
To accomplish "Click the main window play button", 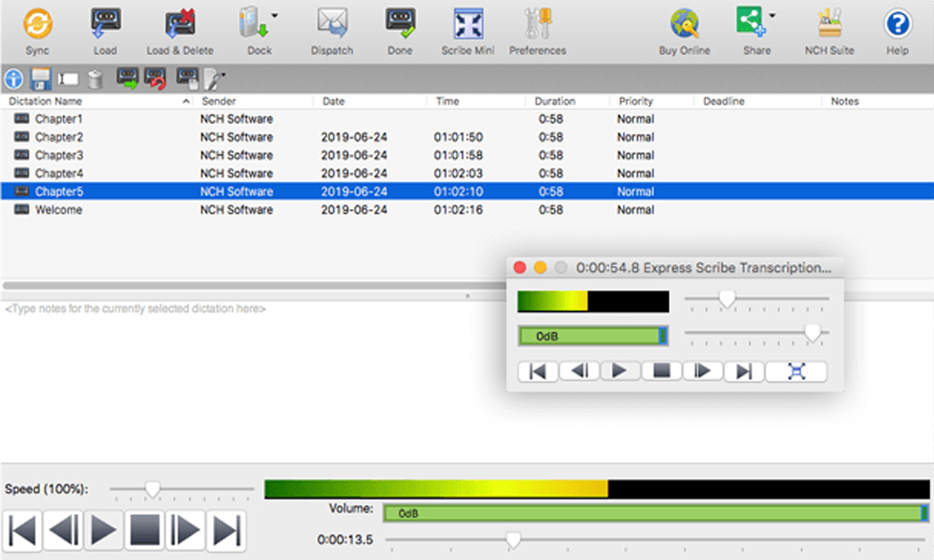I will pos(104,530).
